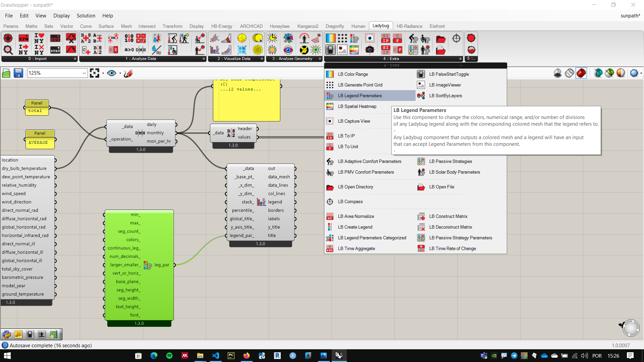Select LB Spatial Heatmap tool
The image size is (644, 362).
point(357,106)
